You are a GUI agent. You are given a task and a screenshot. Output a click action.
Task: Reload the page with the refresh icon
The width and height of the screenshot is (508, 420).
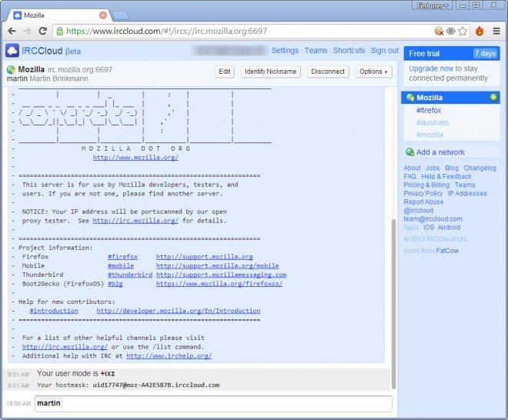(x=42, y=32)
